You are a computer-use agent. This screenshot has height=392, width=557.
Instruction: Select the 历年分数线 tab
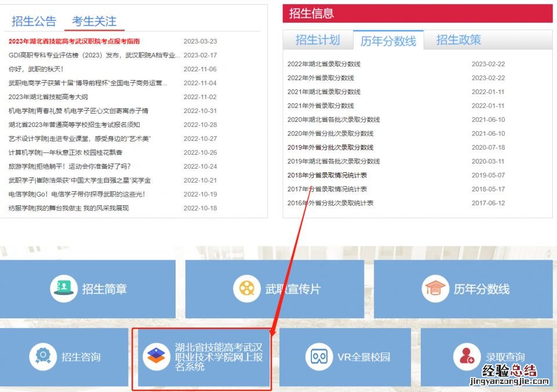coord(388,41)
